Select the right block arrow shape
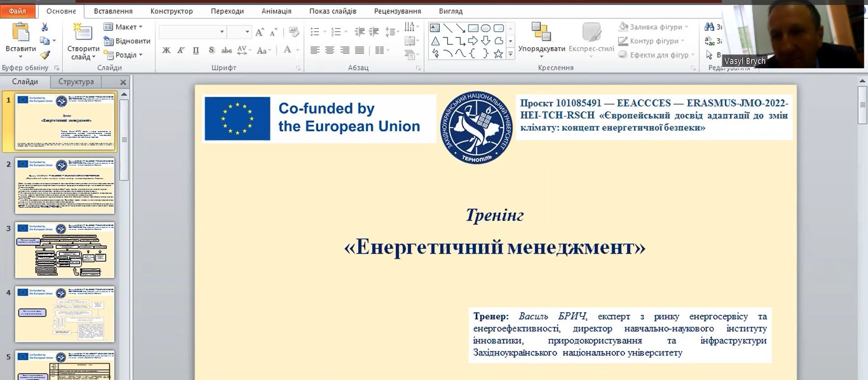 473,41
